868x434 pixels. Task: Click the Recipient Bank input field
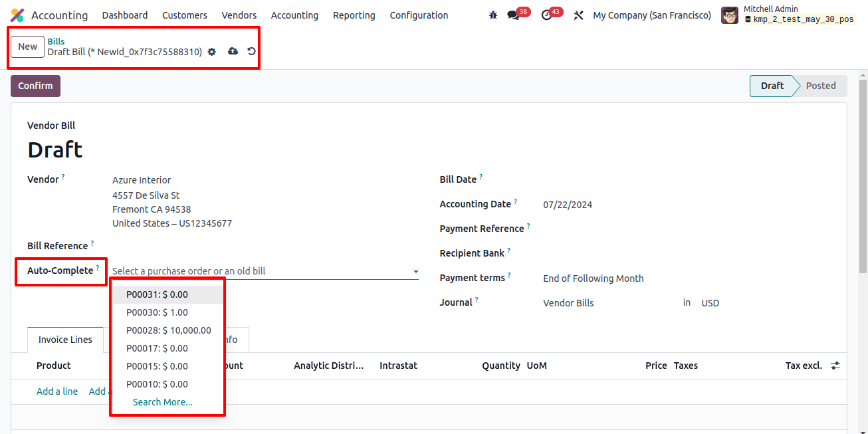point(687,254)
